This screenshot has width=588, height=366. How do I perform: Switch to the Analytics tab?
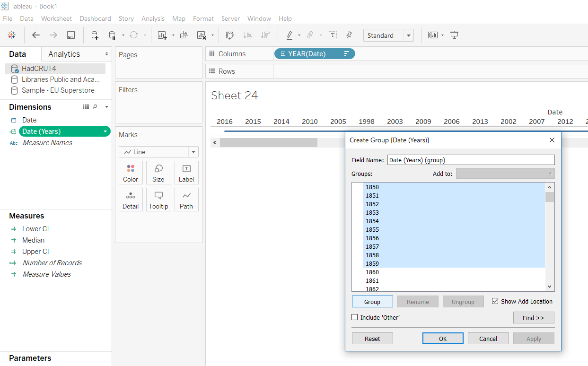[x=64, y=54]
